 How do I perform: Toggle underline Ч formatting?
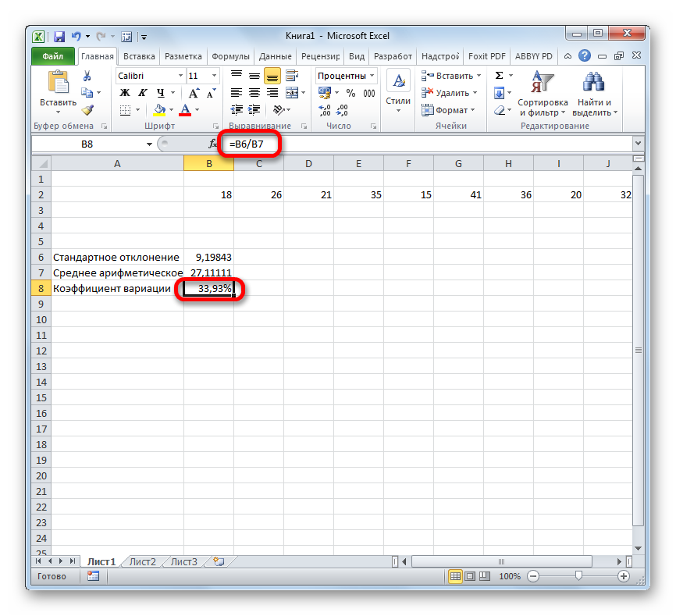(160, 93)
